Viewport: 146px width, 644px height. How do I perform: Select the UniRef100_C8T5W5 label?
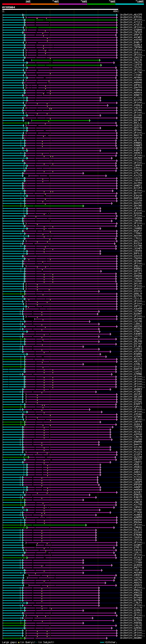point(131,312)
